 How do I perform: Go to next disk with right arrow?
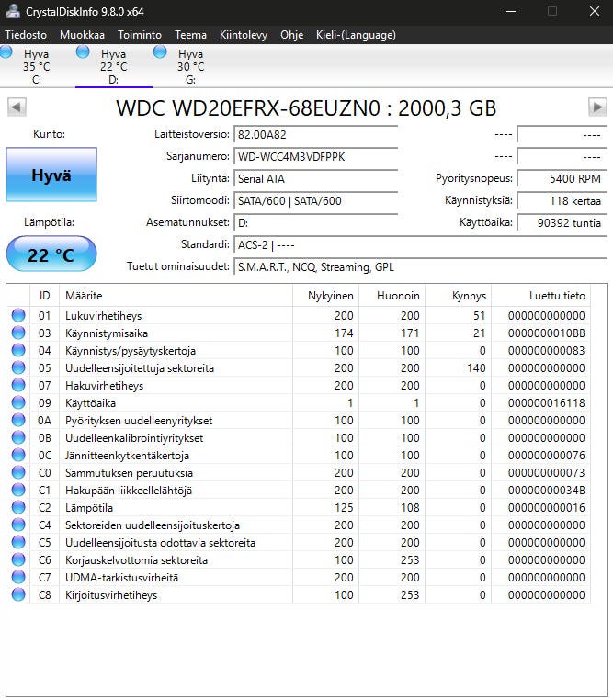(597, 107)
